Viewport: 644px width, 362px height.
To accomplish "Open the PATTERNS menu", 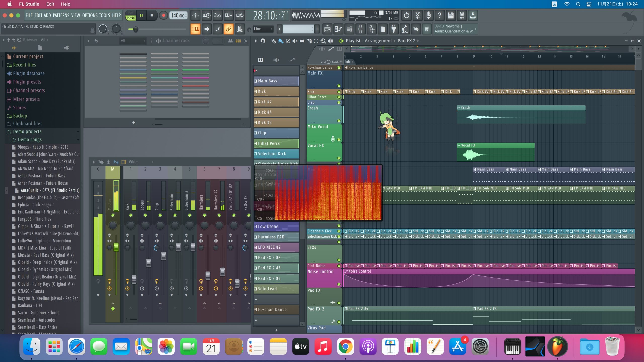I will (61, 15).
